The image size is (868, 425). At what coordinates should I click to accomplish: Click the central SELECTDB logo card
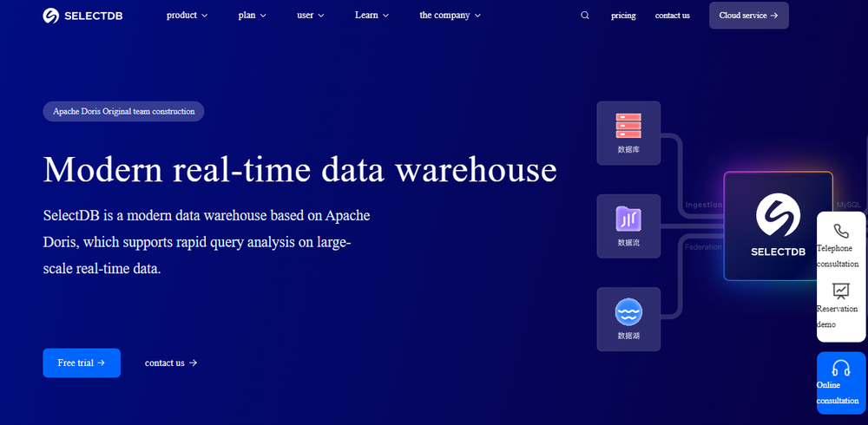(x=778, y=226)
